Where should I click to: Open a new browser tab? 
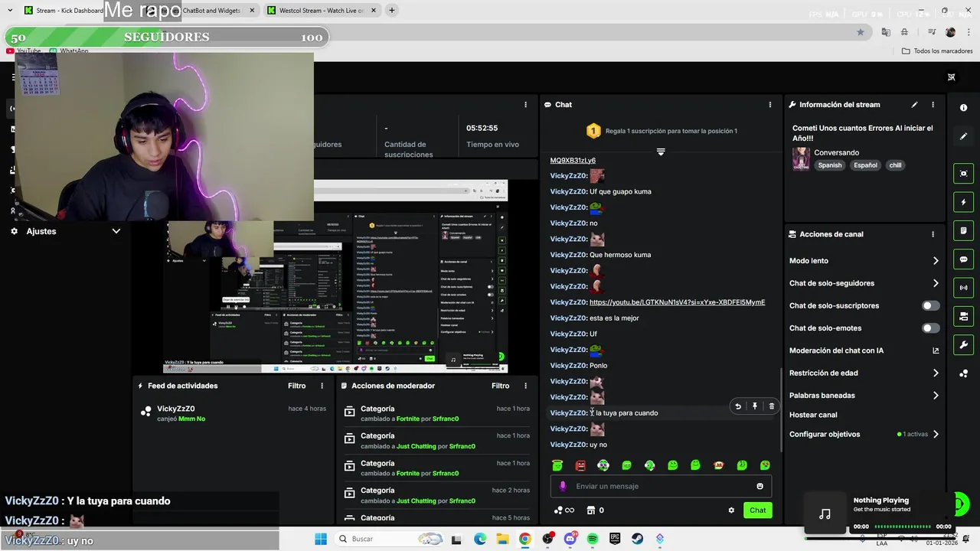click(x=391, y=11)
